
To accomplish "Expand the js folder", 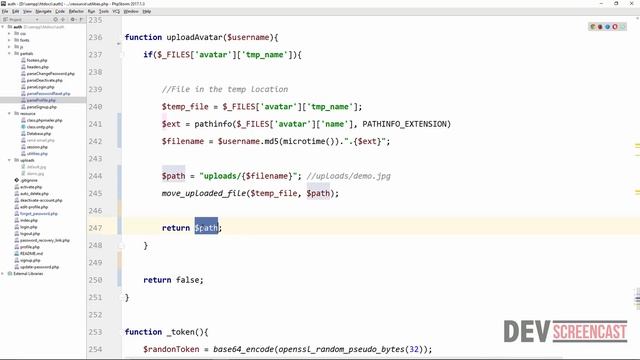I will 9,47.
